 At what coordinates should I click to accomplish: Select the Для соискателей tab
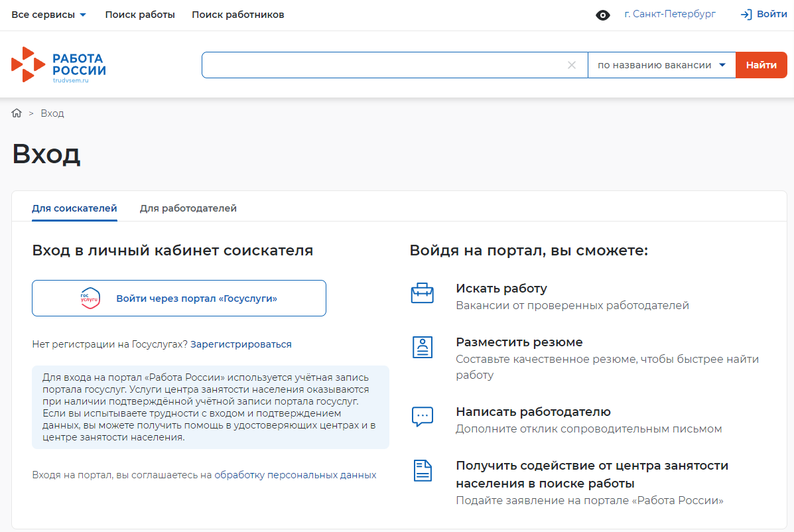[74, 208]
